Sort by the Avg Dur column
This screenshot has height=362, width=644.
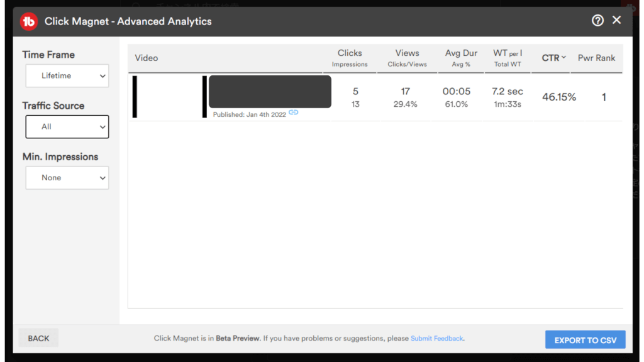pos(461,53)
